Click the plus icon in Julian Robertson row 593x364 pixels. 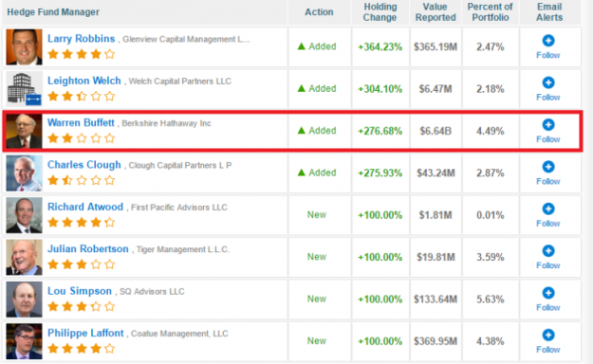pyautogui.click(x=548, y=250)
